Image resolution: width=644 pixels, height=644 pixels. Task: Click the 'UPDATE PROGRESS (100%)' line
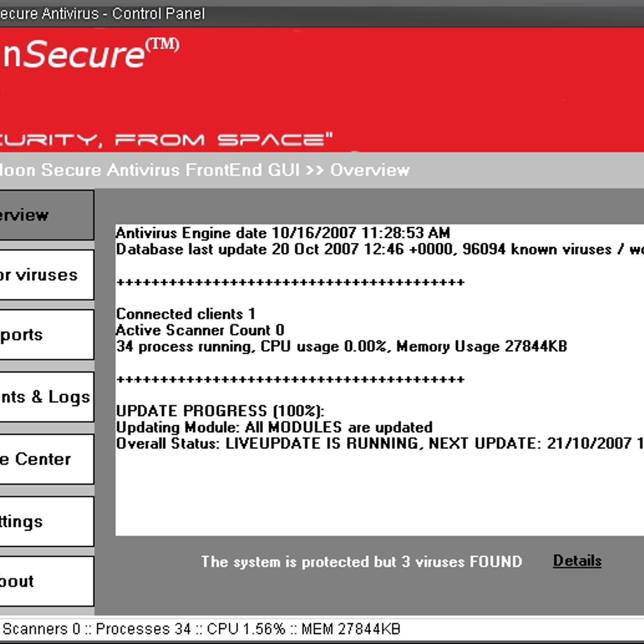coord(220,411)
